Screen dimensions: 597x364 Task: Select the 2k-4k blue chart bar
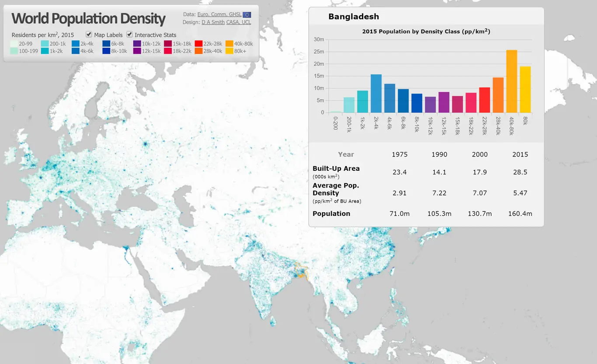(x=376, y=94)
